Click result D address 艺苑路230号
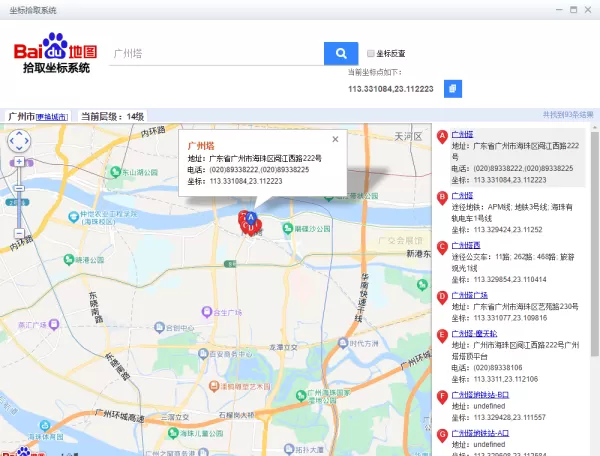Screen dimensions: 600x456 click(x=515, y=307)
